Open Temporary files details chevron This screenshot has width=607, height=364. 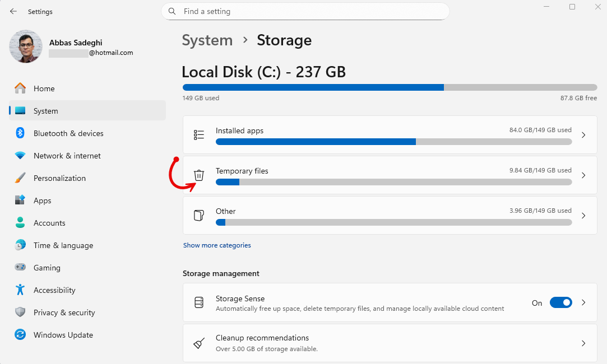583,175
